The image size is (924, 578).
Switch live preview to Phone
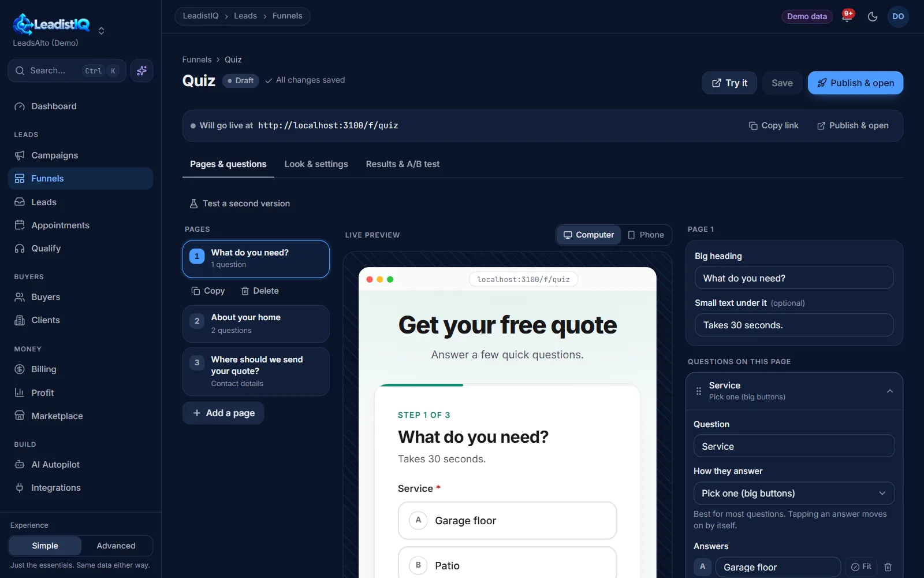click(646, 235)
